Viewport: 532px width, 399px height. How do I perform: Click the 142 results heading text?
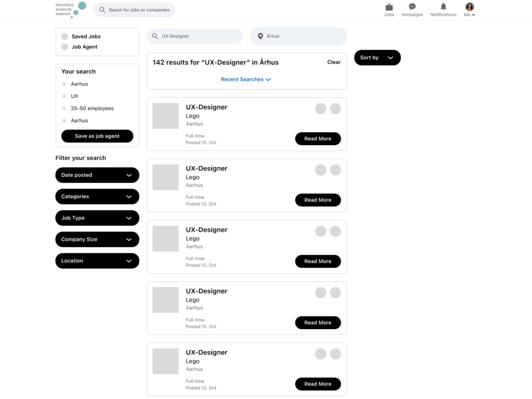tap(216, 62)
